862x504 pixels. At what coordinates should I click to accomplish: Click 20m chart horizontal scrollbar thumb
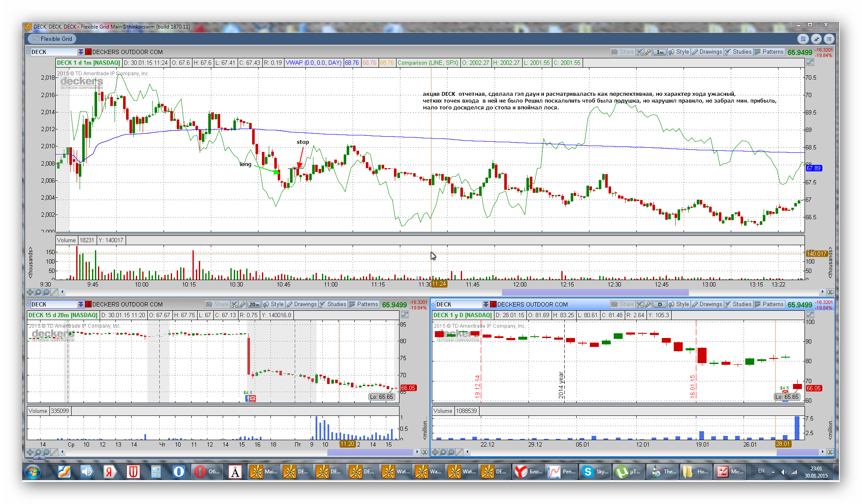pos(370,452)
